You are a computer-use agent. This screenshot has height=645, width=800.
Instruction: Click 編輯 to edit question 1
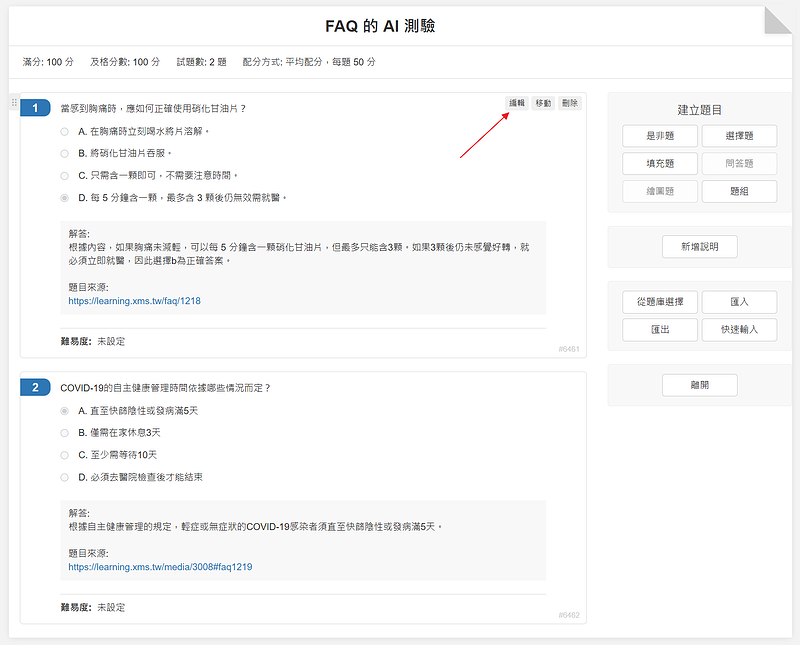coord(517,103)
